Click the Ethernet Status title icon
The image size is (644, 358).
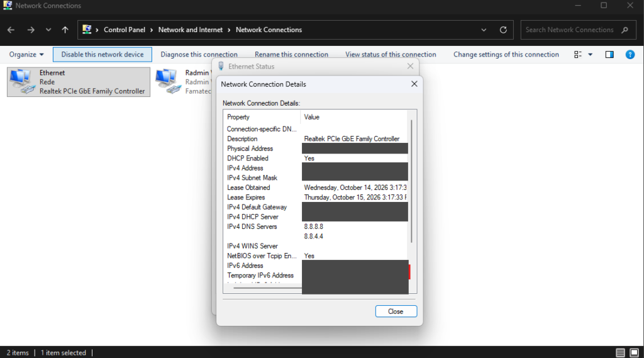[221, 66]
